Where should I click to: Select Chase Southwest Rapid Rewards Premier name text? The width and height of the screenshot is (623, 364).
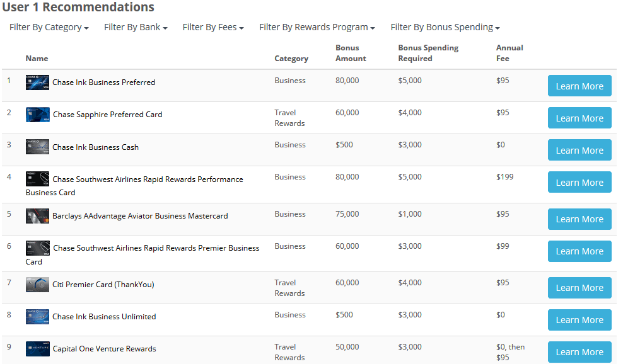coord(143,254)
